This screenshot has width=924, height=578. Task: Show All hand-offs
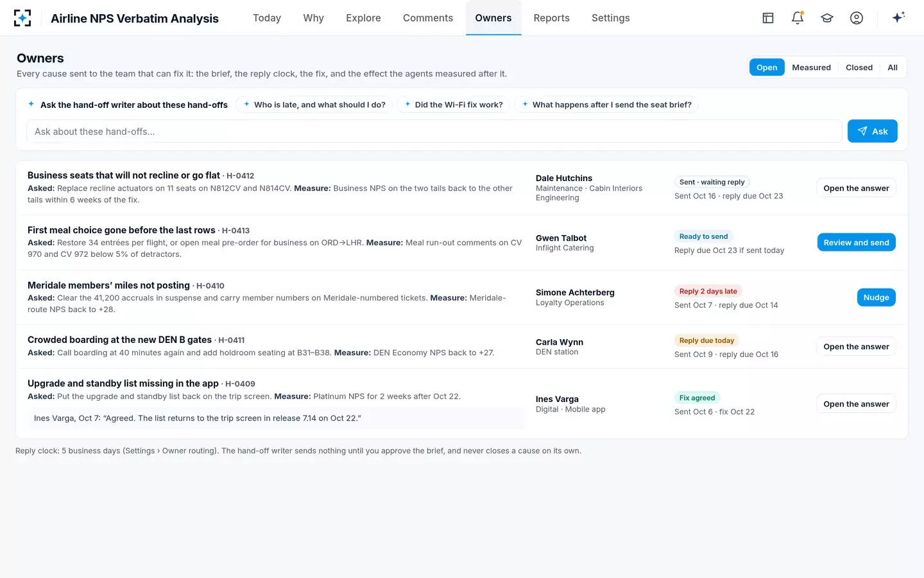point(893,67)
